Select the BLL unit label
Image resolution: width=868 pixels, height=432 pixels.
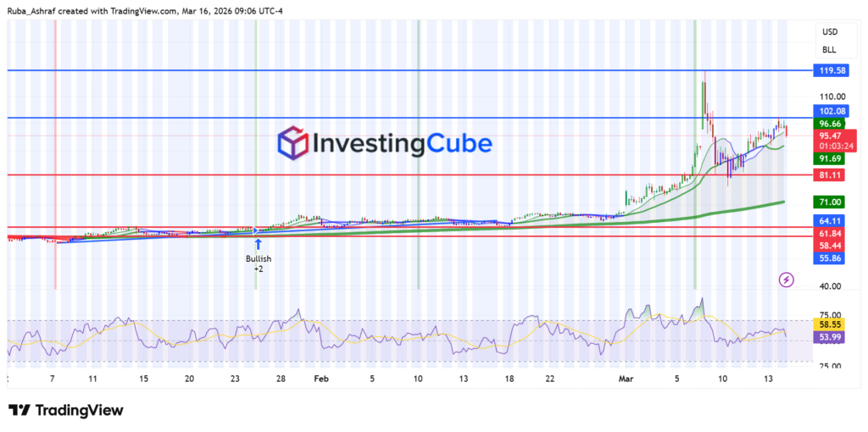[x=828, y=50]
